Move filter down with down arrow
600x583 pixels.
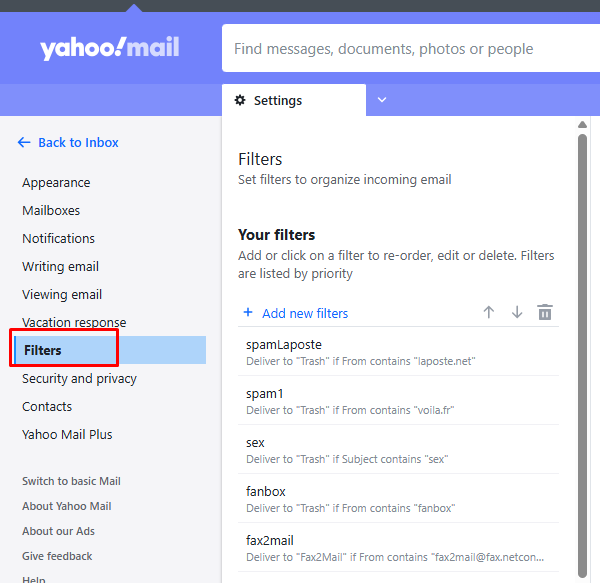point(517,312)
